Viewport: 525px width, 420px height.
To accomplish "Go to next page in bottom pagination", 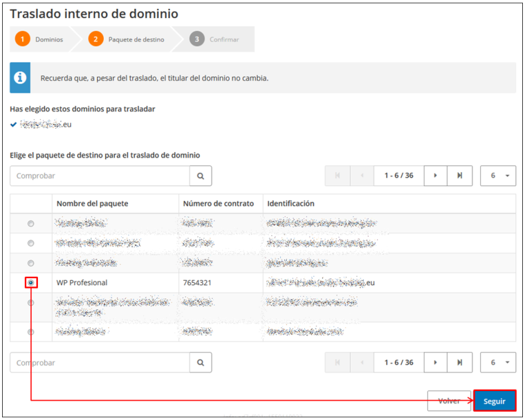I will [435, 363].
